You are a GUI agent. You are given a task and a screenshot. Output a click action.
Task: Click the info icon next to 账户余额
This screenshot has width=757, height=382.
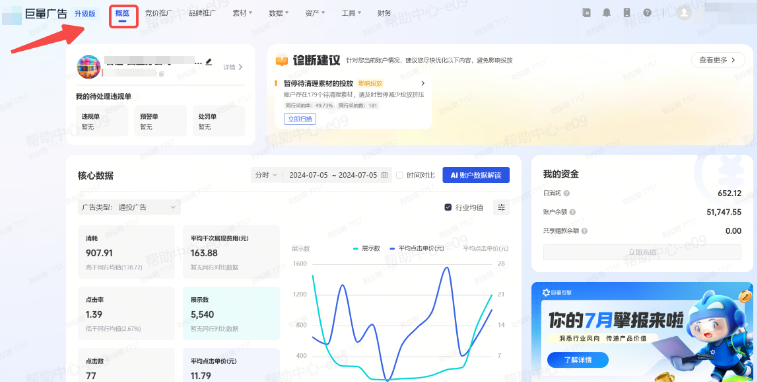click(572, 212)
